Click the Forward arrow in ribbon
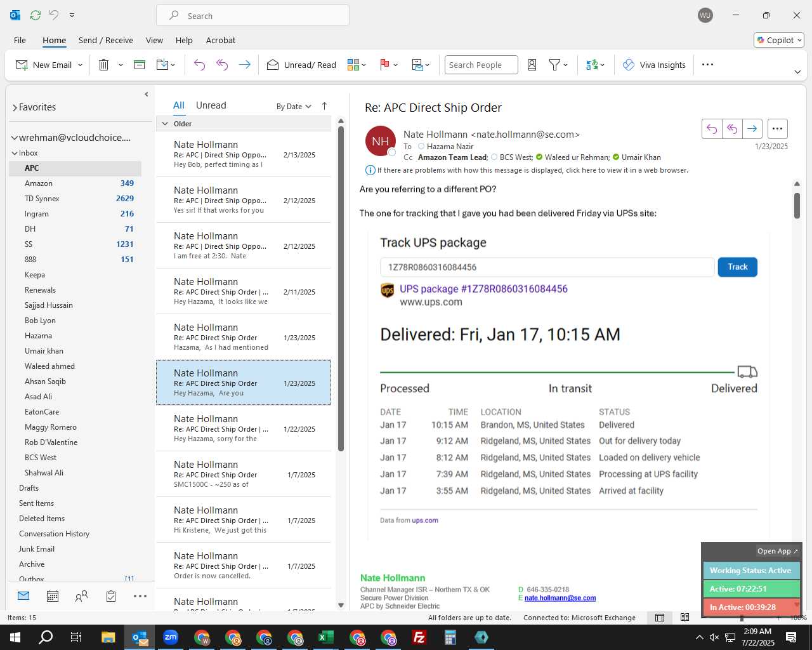This screenshot has height=650, width=812. (x=244, y=65)
